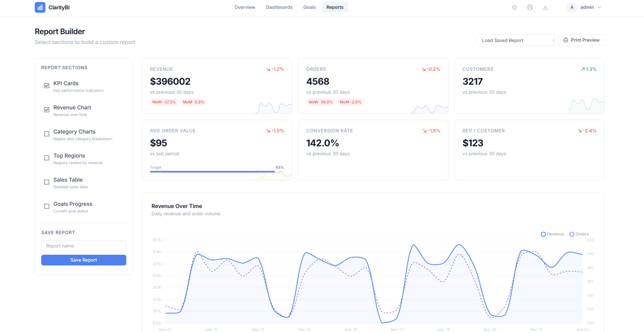Click the star favorite icon in the header
The height and width of the screenshot is (333, 644).
pos(515,7)
